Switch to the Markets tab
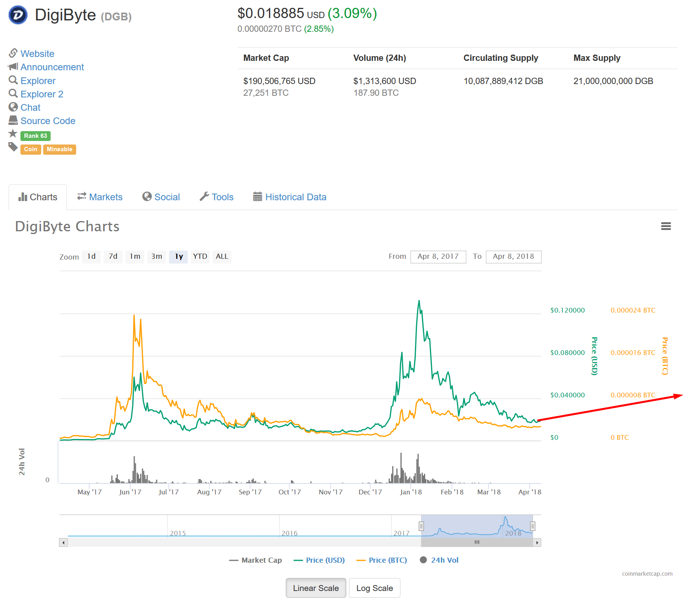The width and height of the screenshot is (700, 611). (x=100, y=197)
